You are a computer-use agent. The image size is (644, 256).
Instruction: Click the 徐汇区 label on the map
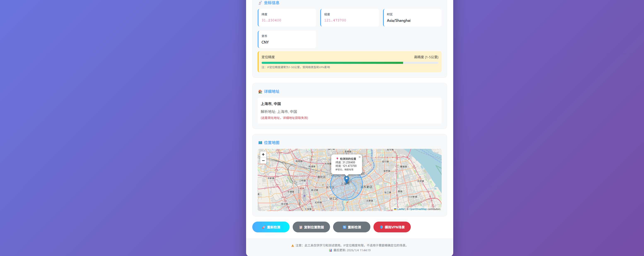click(333, 198)
